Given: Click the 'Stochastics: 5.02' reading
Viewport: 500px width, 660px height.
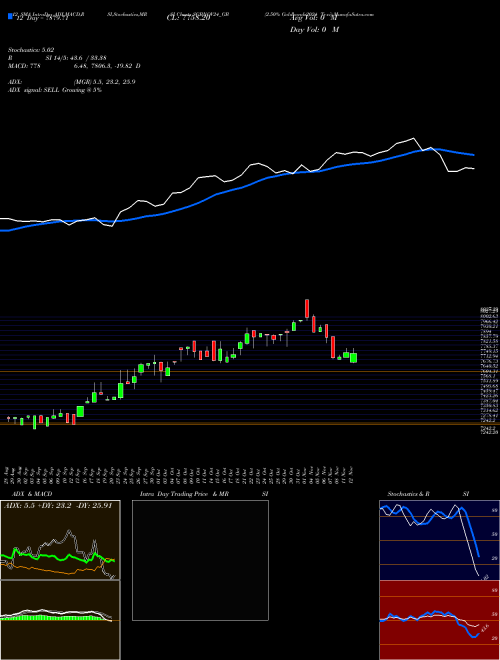Looking at the screenshot, I should pyautogui.click(x=31, y=50).
